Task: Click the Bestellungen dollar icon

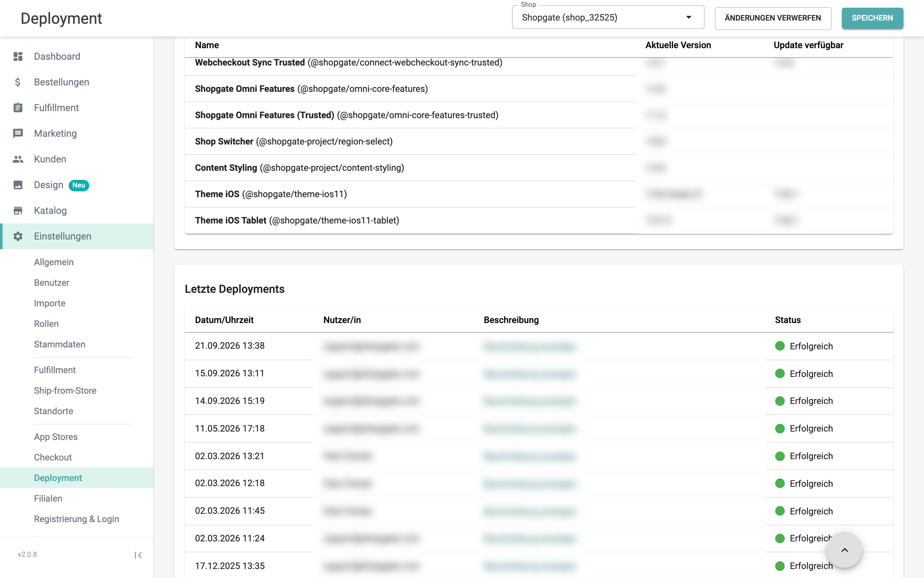Action: click(x=18, y=82)
